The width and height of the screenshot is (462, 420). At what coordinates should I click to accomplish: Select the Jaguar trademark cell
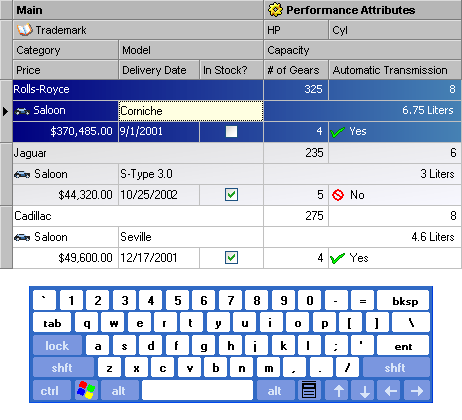(x=138, y=153)
